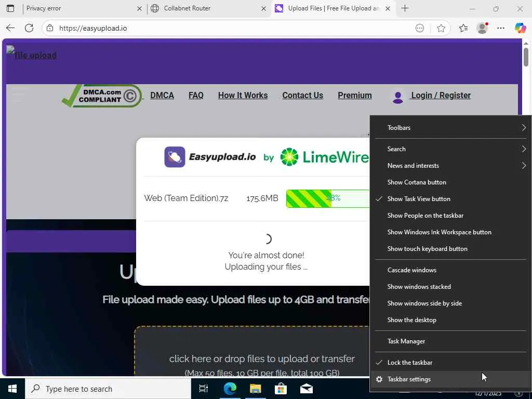Enable Show touch keyboard button
The image size is (532, 399).
450,249
